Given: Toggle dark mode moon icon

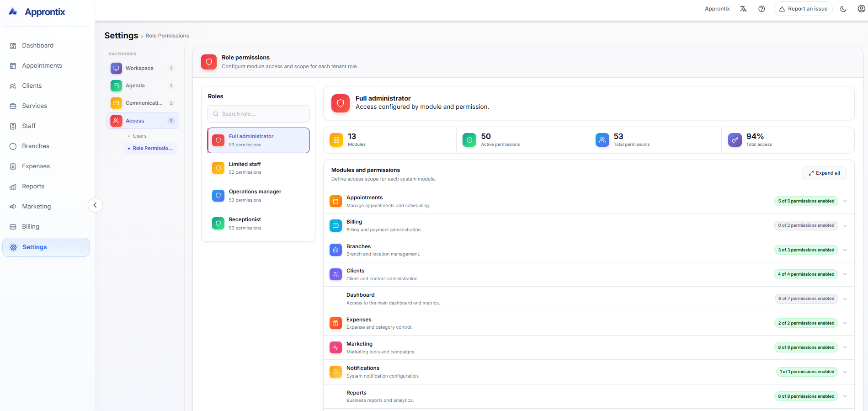Looking at the screenshot, I should coord(843,9).
